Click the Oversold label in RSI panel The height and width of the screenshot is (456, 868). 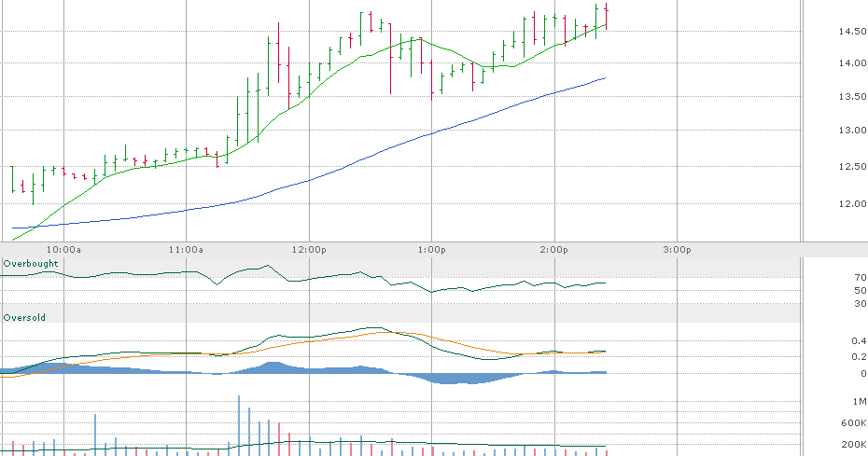tap(24, 318)
